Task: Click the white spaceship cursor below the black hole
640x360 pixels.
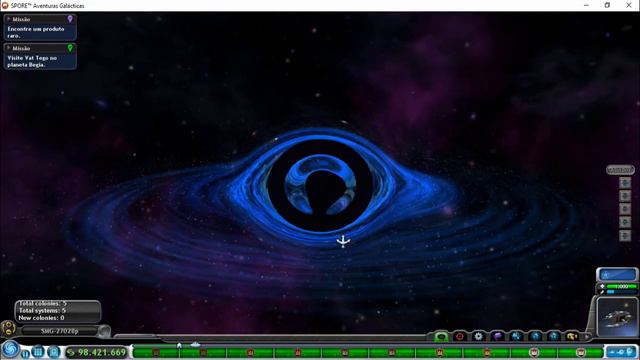Action: coord(343,241)
